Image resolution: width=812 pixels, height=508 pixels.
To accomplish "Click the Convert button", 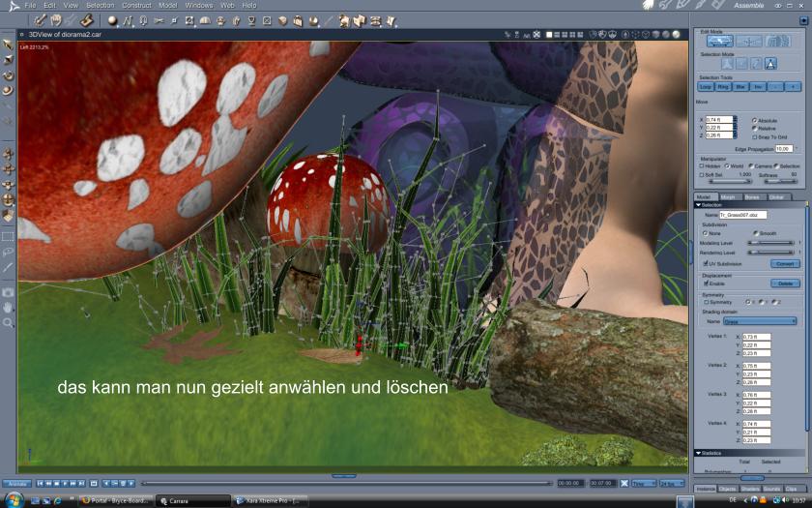I will point(785,263).
